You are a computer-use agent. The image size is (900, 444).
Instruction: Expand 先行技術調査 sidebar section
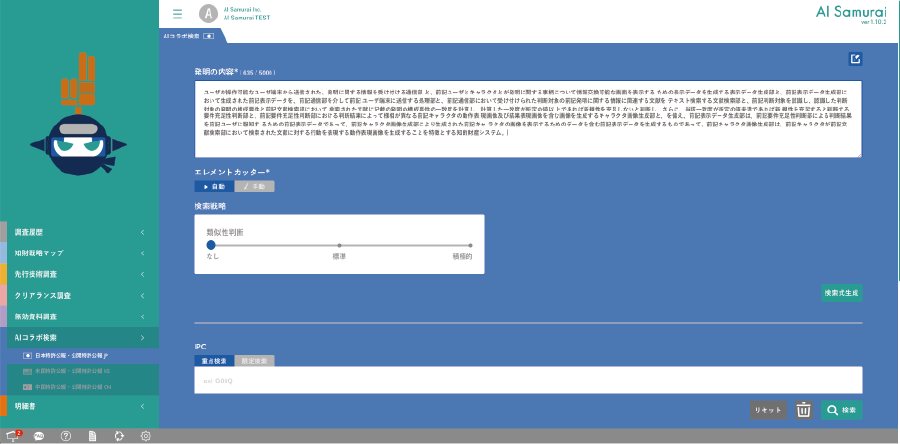click(80, 274)
